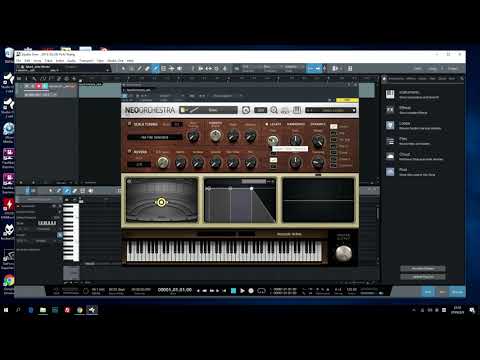The height and width of the screenshot is (360, 480).
Task: Click the Add Tracks plus icon above the track list
Action: [x=74, y=79]
